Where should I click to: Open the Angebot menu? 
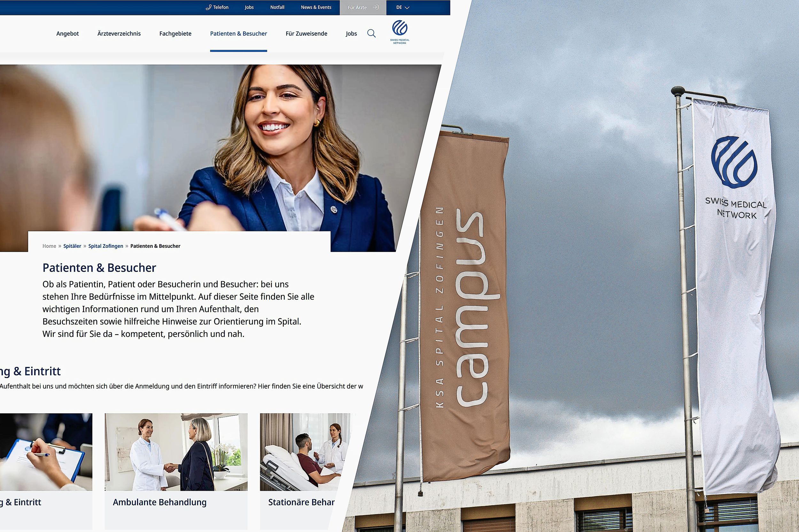click(x=67, y=34)
